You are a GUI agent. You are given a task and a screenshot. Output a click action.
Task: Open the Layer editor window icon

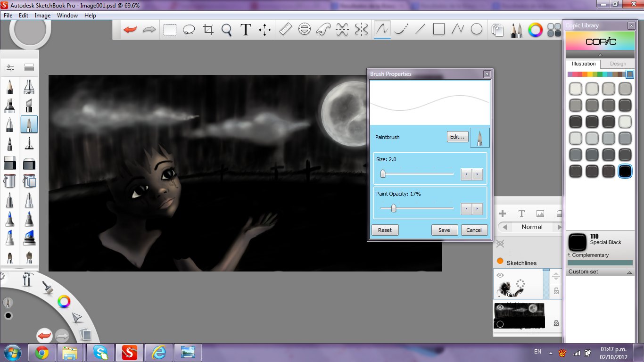coord(497,30)
